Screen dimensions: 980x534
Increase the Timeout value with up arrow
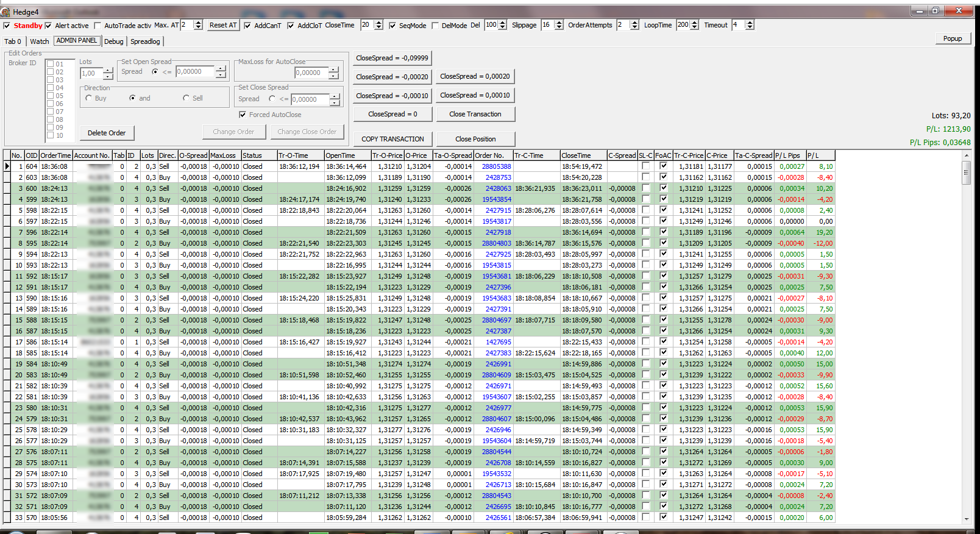tap(750, 23)
